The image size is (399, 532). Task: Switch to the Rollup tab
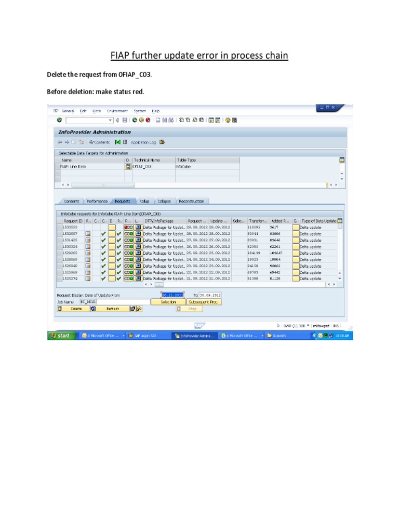pyautogui.click(x=144, y=201)
